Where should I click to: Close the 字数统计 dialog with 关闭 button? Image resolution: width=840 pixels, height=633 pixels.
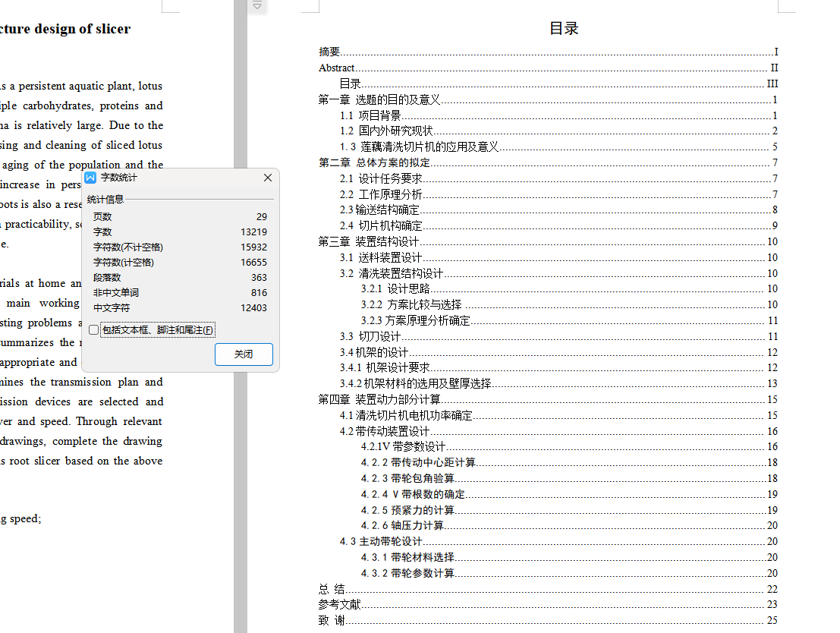pos(244,354)
